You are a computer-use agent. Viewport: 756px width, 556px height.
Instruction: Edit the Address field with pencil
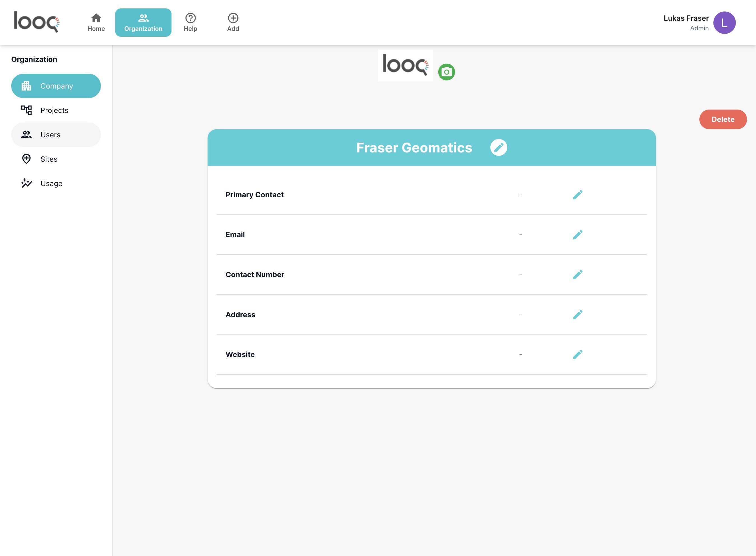pyautogui.click(x=577, y=315)
